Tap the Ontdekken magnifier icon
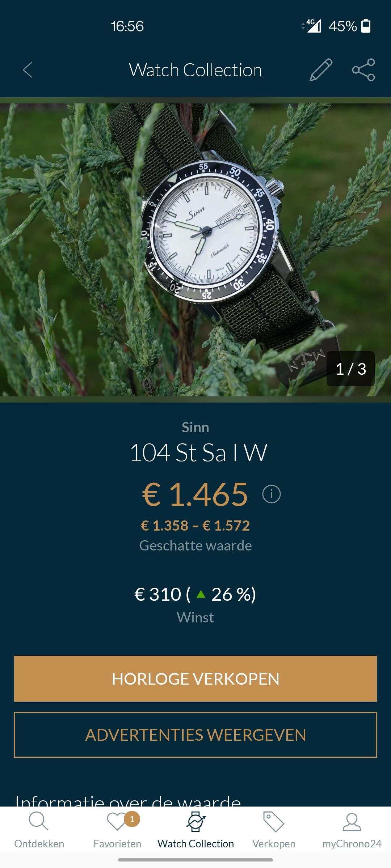This screenshot has width=391, height=868. (38, 821)
